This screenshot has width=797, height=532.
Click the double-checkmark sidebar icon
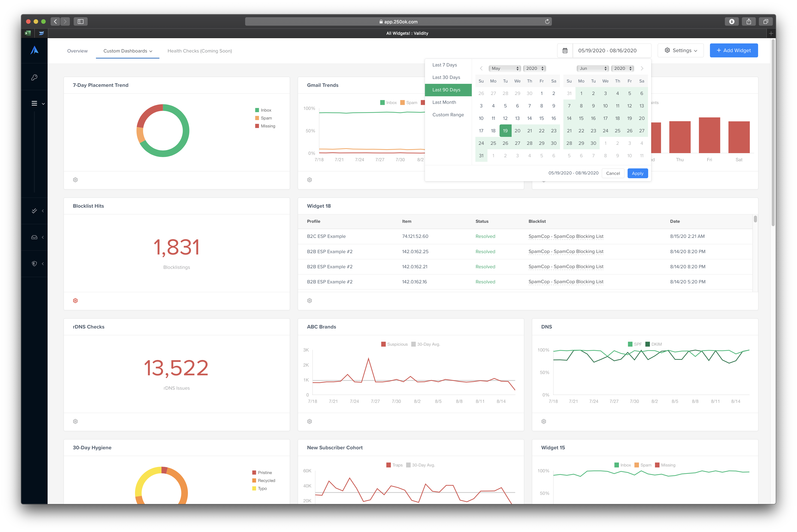point(34,211)
